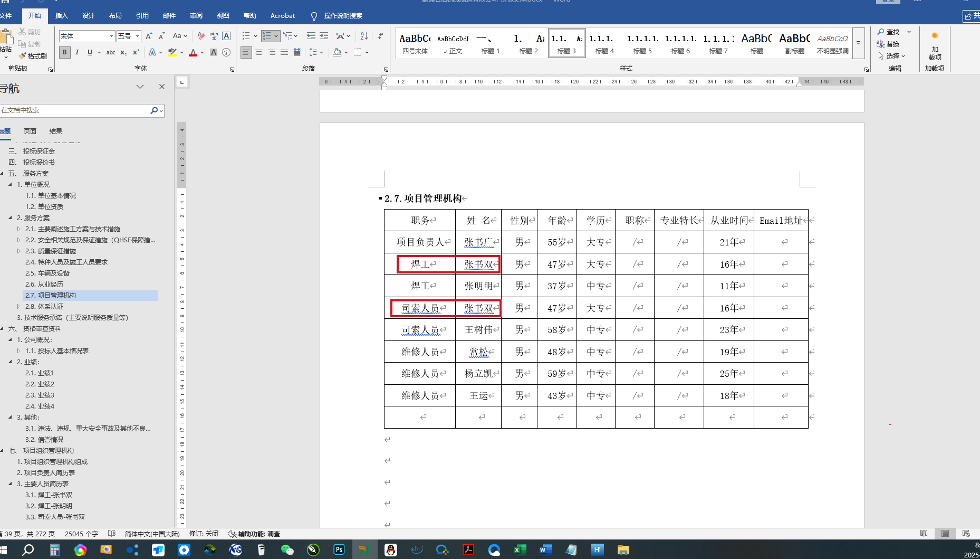Toggle numbered list button

click(x=267, y=36)
